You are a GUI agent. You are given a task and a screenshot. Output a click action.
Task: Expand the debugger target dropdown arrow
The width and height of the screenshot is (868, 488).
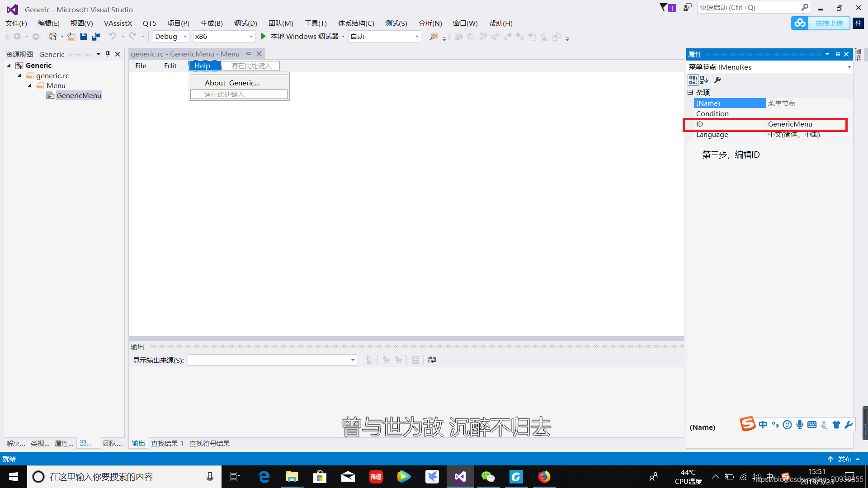343,37
